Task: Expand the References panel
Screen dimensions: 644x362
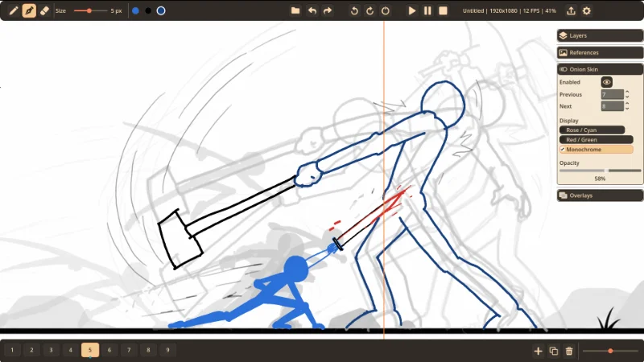Action: [600, 52]
